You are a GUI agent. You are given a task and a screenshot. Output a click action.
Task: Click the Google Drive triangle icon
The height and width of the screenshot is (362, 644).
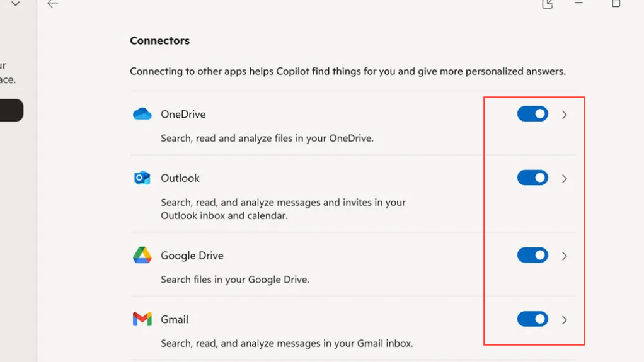(142, 255)
